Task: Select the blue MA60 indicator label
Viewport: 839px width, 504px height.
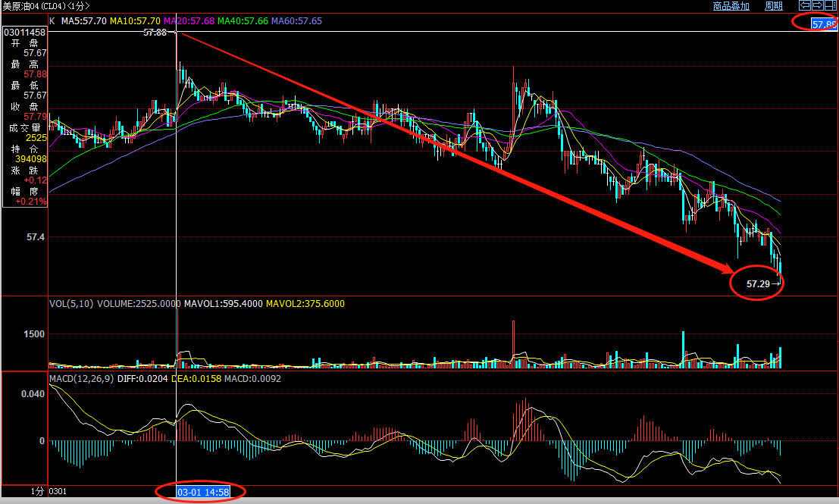Action: pos(296,21)
